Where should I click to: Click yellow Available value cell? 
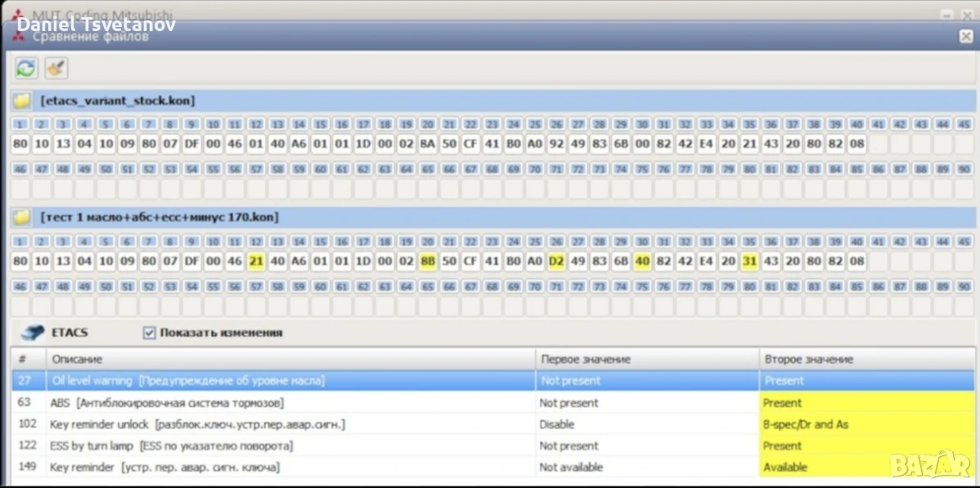867,467
